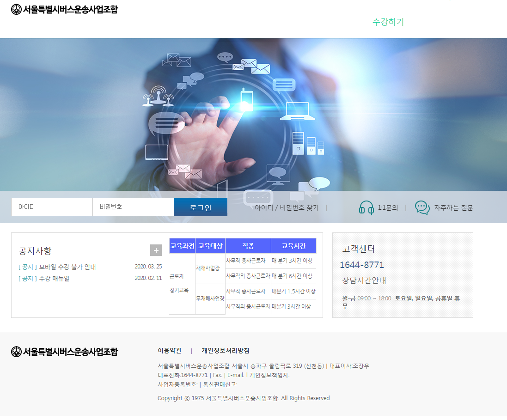Screen dimensions: 507x420
Task: Open the 아이디 / 비밀번호 찾기 page
Action: pos(287,207)
